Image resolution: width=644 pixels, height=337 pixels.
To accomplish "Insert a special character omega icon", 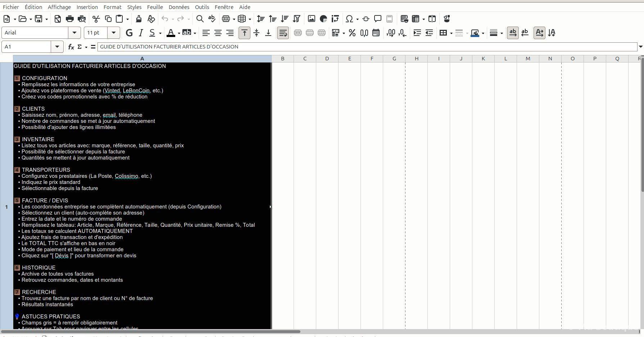I will click(x=349, y=19).
